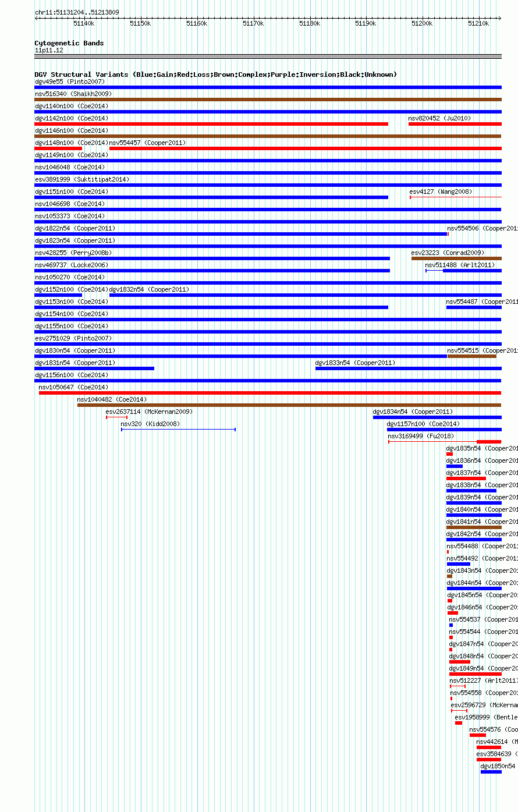Select nsv511488 (Arlt2011) label
Screen dimensions: 518x812
coord(460,265)
